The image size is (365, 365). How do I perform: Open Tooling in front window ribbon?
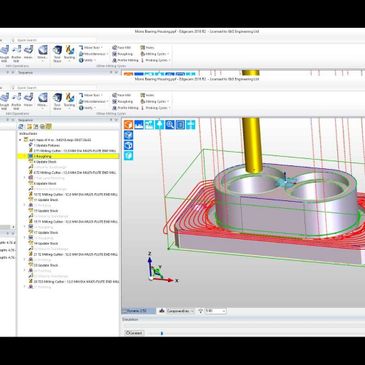pos(69,100)
